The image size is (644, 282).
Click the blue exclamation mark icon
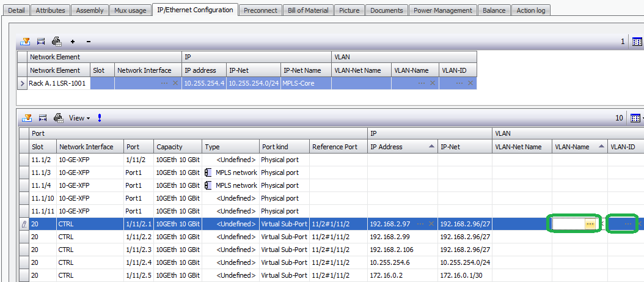pos(100,118)
